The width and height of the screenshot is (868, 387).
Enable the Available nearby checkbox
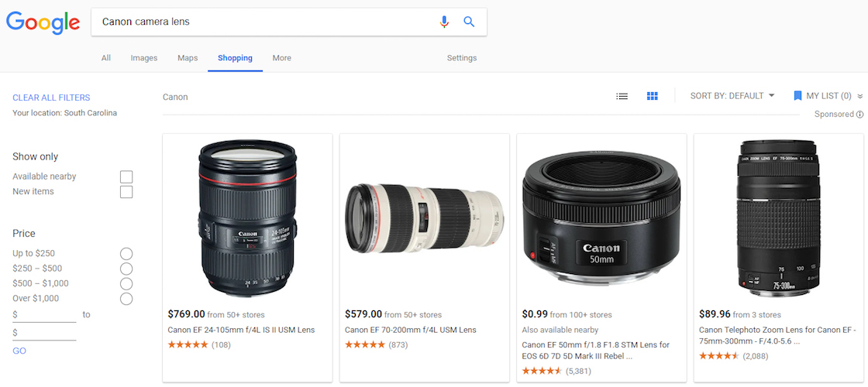pyautogui.click(x=126, y=176)
